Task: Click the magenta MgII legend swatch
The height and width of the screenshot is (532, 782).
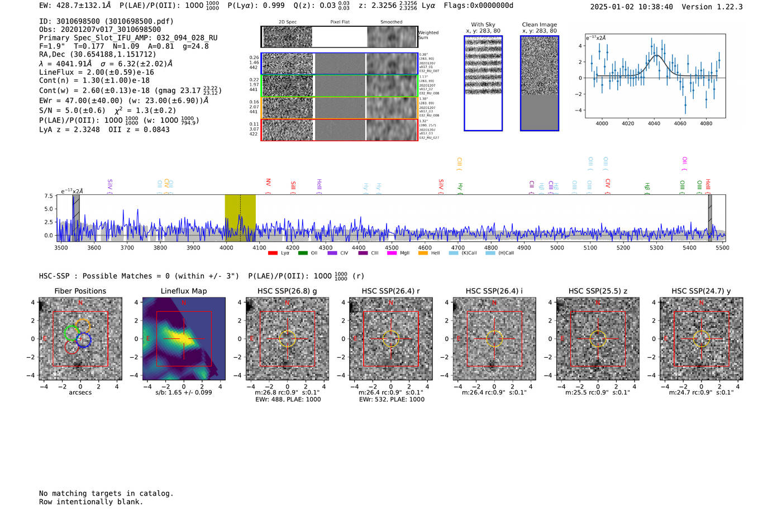Action: point(392,253)
